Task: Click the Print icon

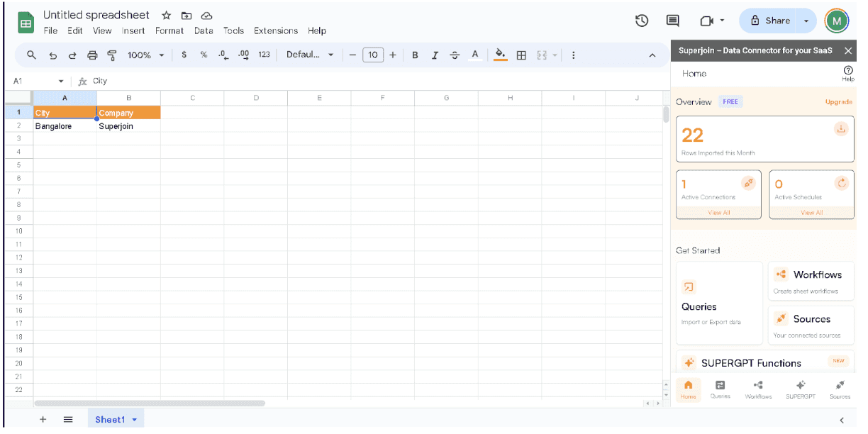Action: 92,55
